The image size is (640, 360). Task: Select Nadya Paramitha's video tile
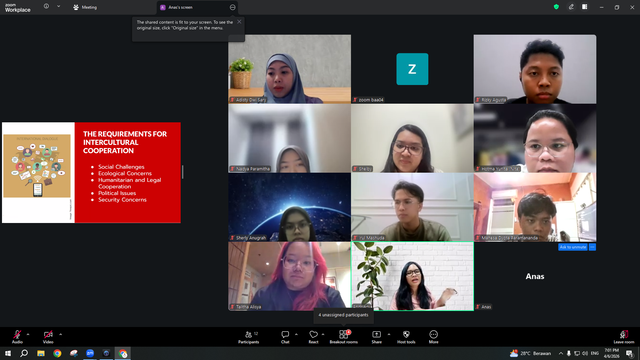(289, 138)
